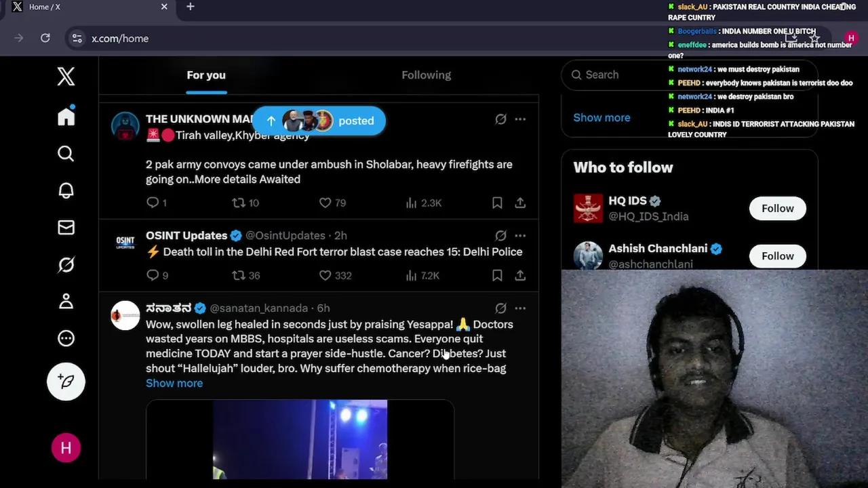Share the Tirah valley post
This screenshot has height=488, width=868.
[x=520, y=203]
